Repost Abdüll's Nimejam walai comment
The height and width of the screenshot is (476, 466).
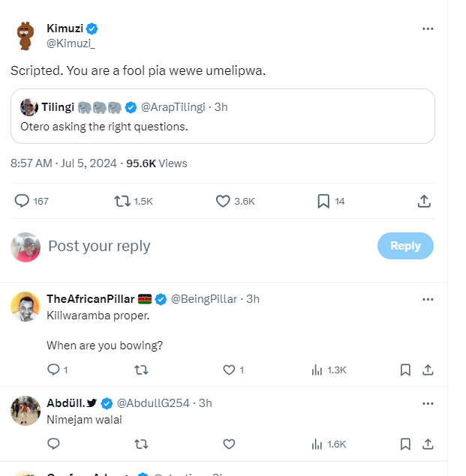click(x=140, y=444)
